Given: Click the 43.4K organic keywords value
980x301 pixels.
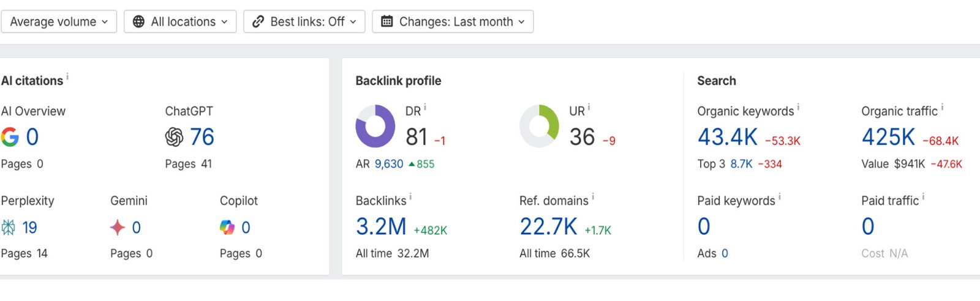Looking at the screenshot, I should click(x=728, y=137).
